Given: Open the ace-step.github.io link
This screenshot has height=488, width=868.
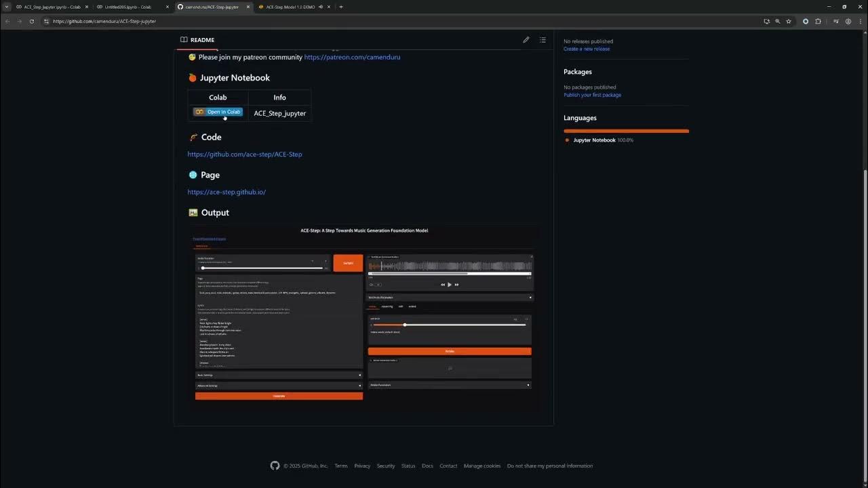Looking at the screenshot, I should click(x=226, y=192).
